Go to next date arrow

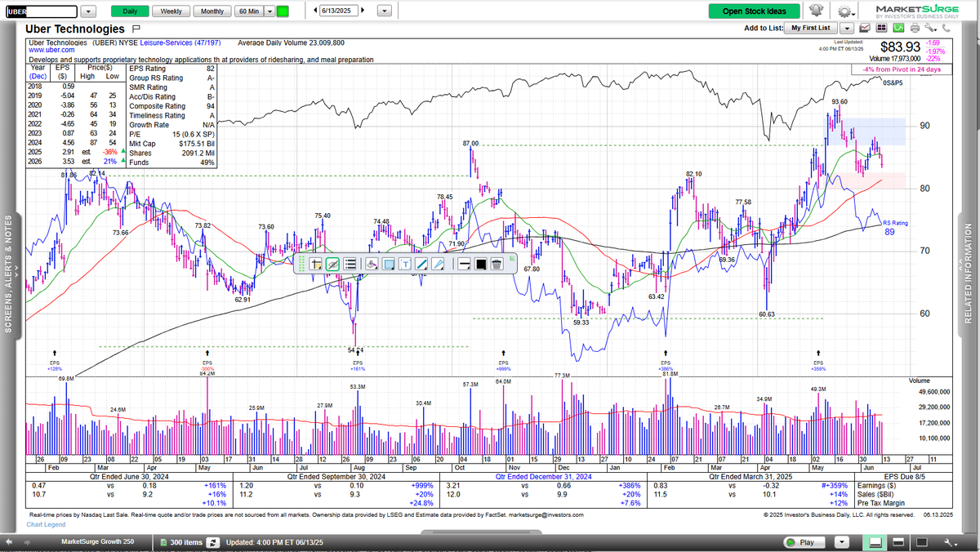(363, 11)
